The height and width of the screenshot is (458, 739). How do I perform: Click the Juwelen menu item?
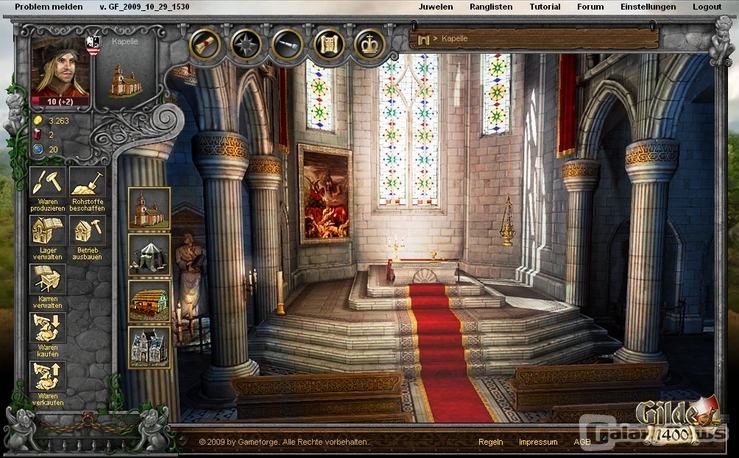click(x=435, y=6)
